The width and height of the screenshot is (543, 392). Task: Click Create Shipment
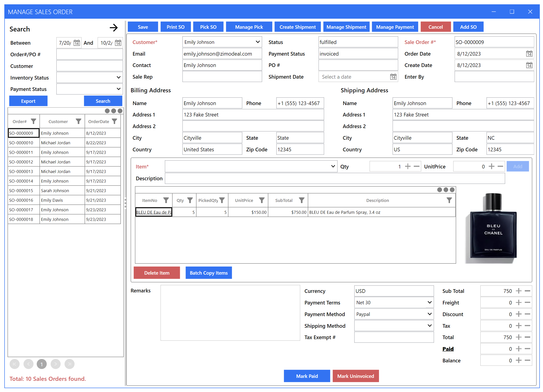pyautogui.click(x=297, y=27)
